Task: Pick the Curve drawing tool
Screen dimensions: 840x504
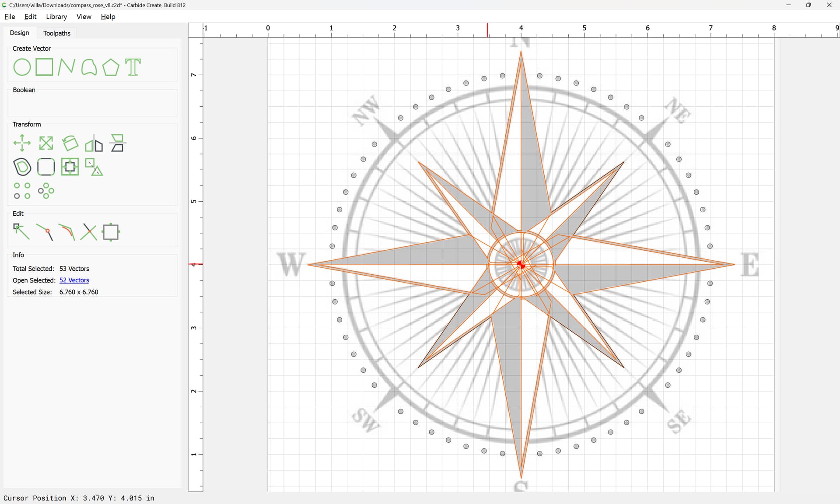Action: 89,67
